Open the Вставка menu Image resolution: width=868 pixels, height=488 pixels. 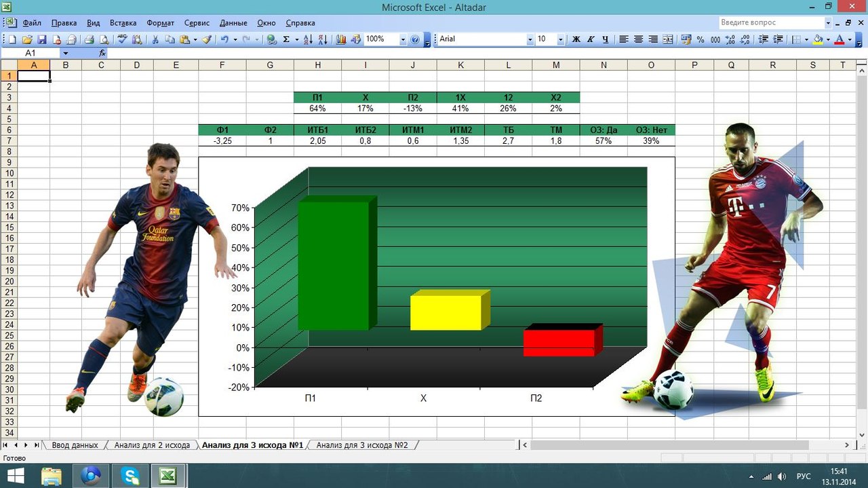tap(123, 22)
